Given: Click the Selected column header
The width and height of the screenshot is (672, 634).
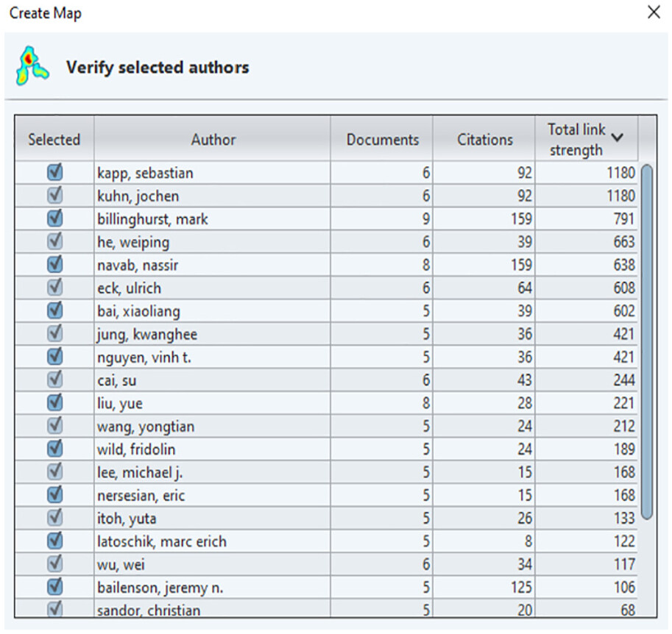Looking at the screenshot, I should (54, 140).
